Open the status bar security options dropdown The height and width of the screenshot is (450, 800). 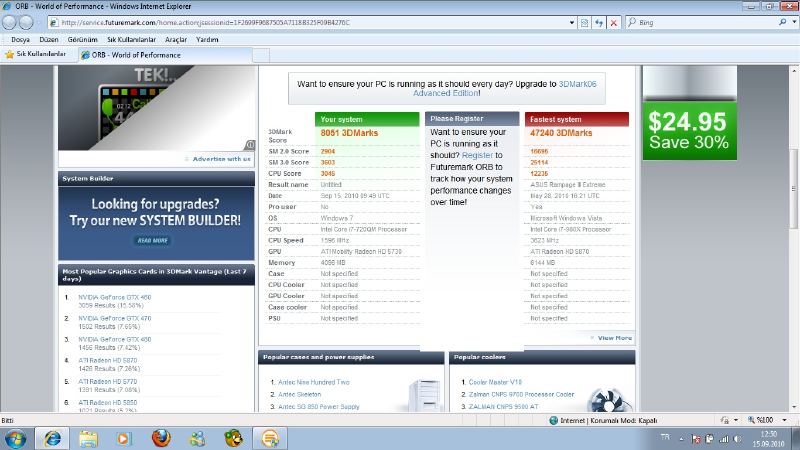tap(736, 420)
